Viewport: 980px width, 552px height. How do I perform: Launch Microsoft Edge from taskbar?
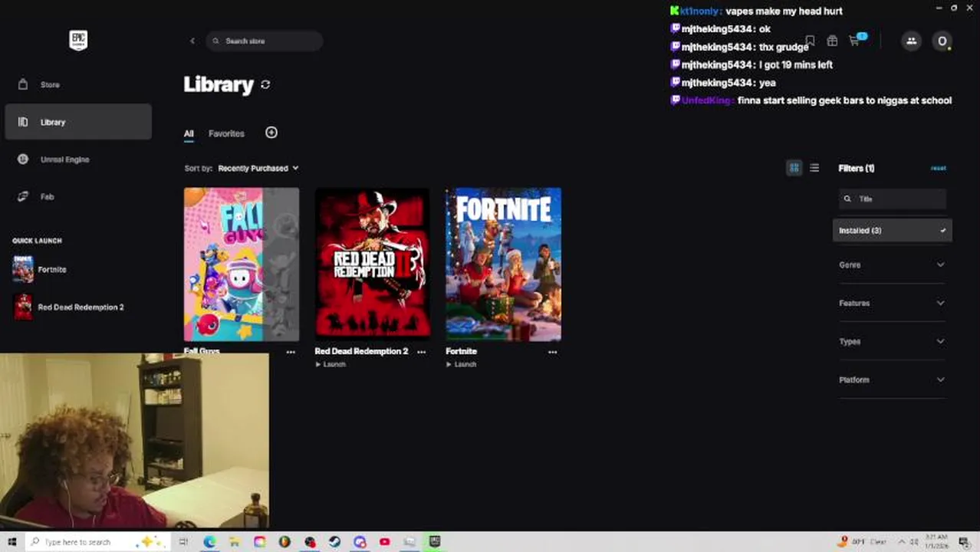tap(209, 542)
